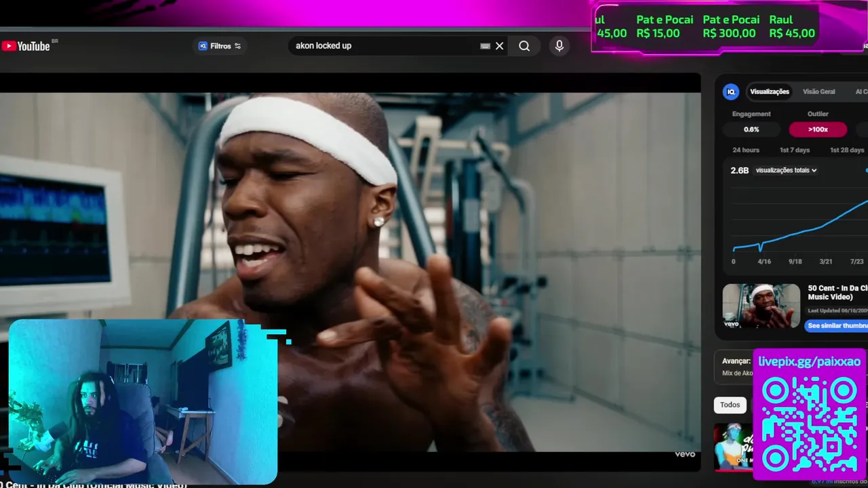The image size is (868, 488).
Task: Click the livepix.gg/paixxao link text
Action: click(810, 361)
